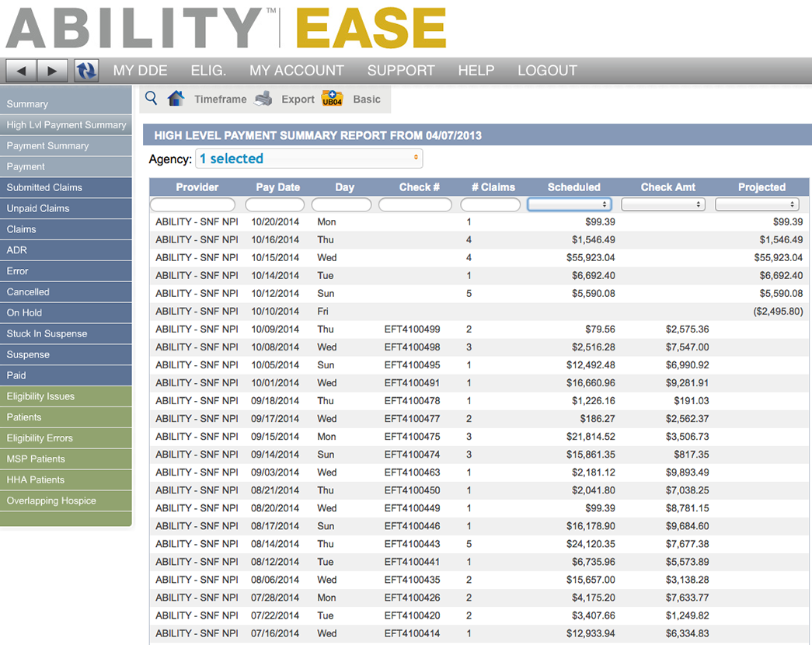Click the # Claims filter input field
This screenshot has height=645, width=812.
(490, 204)
